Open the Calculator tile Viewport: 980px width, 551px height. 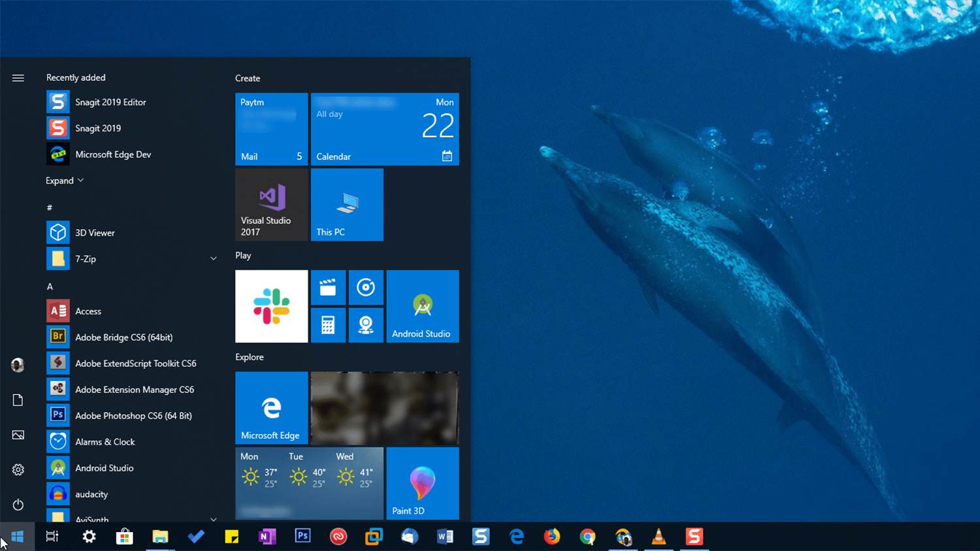[x=328, y=324]
